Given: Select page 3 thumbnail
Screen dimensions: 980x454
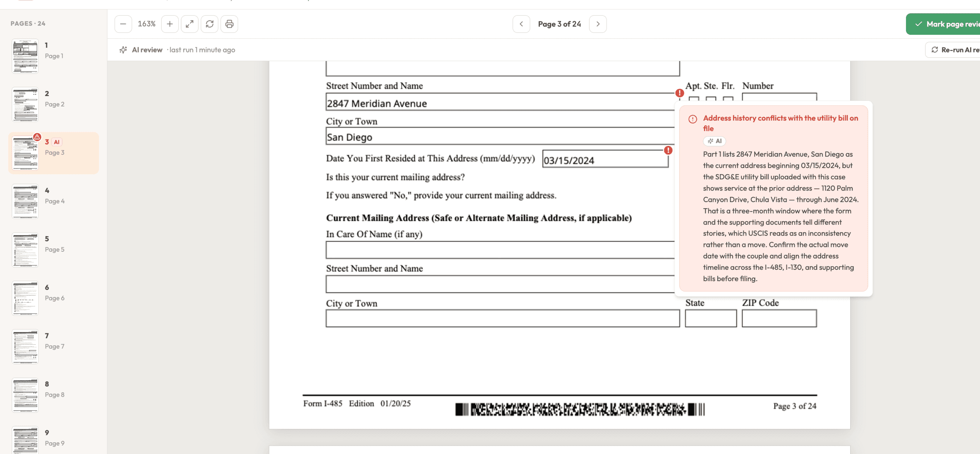Looking at the screenshot, I should coord(25,153).
